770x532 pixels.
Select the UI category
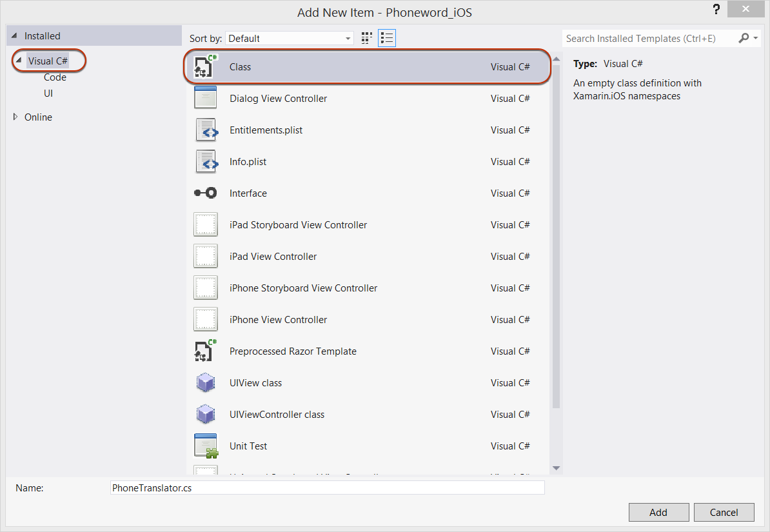coord(48,94)
